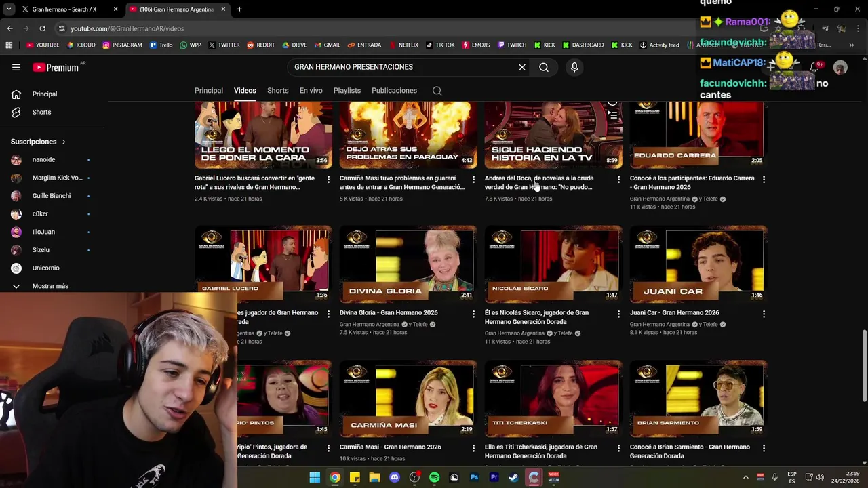
Task: Open more options for Nicolás Sícaro video
Action: coord(618,314)
